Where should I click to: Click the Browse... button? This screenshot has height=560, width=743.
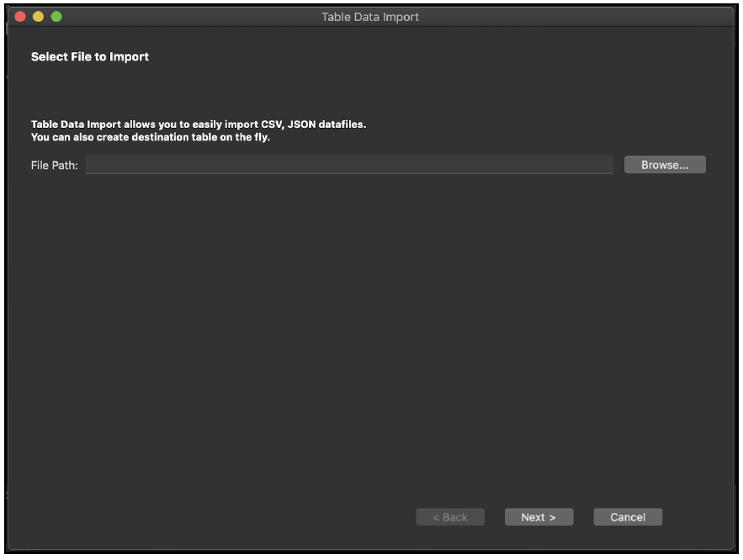pos(665,165)
